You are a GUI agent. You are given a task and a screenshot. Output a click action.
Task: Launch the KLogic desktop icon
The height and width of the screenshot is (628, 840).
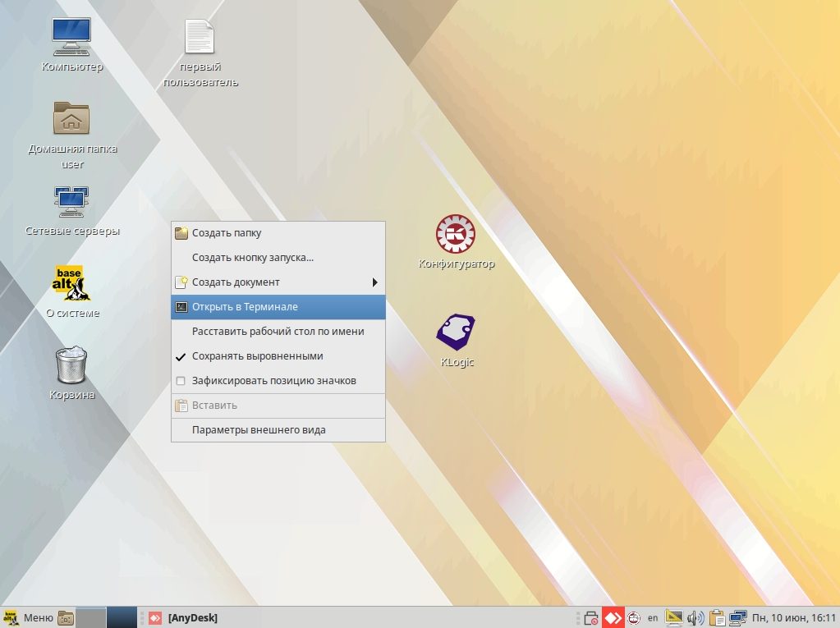(x=456, y=332)
